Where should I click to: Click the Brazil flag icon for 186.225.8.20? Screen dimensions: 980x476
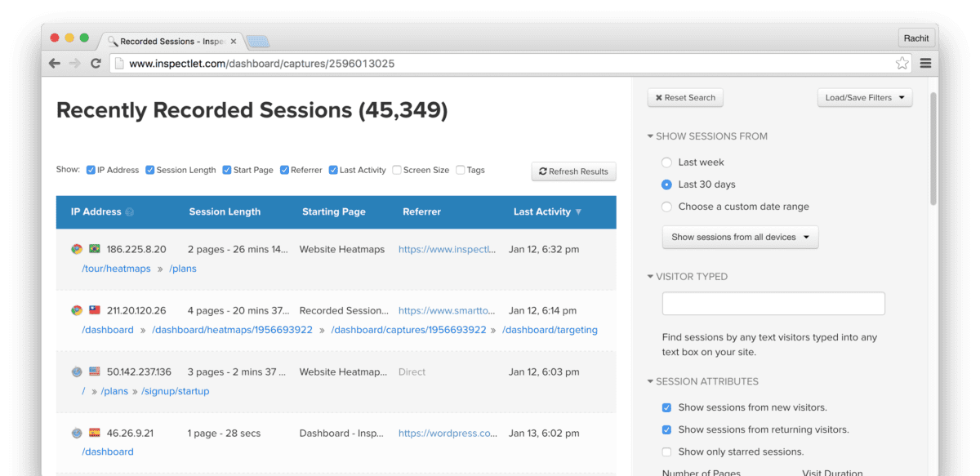click(95, 249)
